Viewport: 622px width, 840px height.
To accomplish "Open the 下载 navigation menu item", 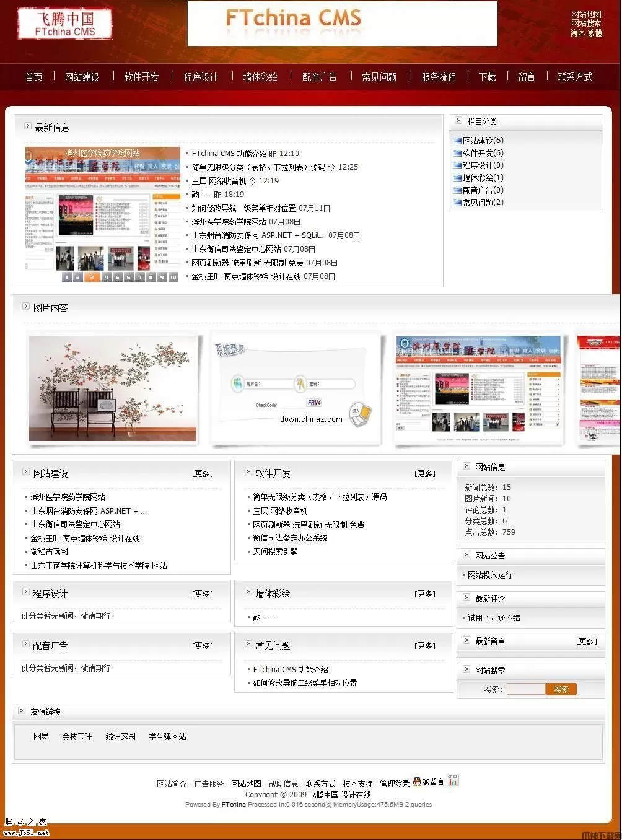I will (487, 76).
